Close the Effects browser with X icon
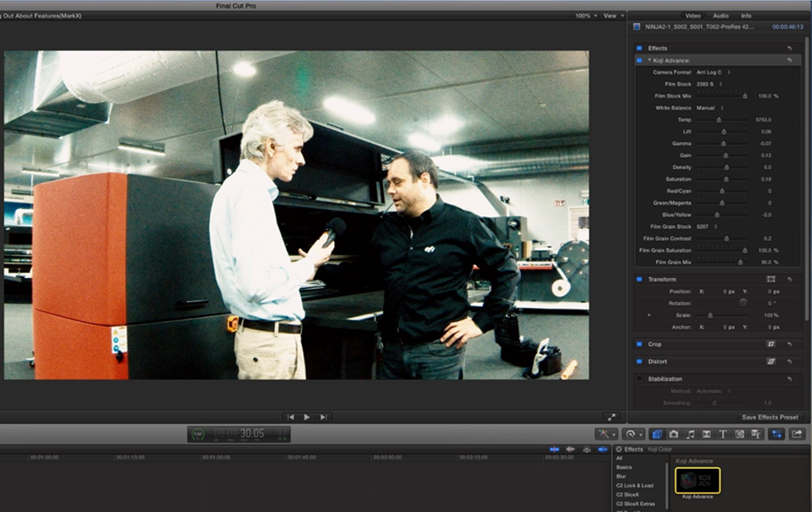Viewport: 812px width, 512px height. click(x=619, y=449)
